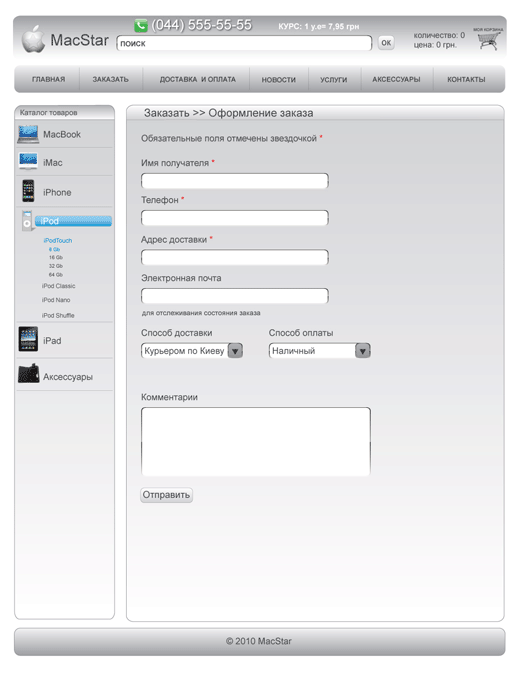Click the MacBook laptop thumbnail icon
The width and height of the screenshot is (514, 673).
[x=28, y=134]
